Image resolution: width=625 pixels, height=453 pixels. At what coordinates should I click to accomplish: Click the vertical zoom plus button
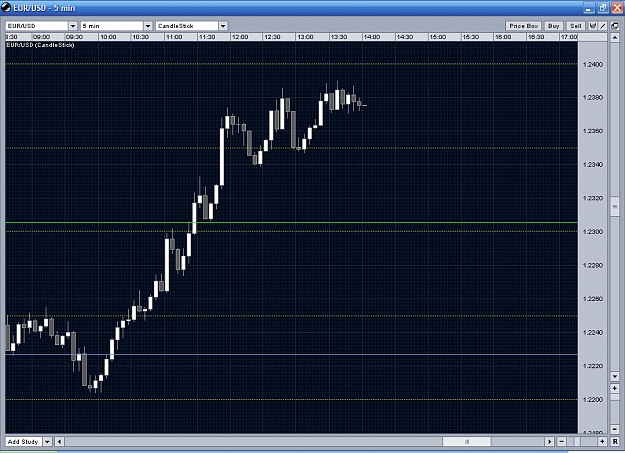point(614,388)
